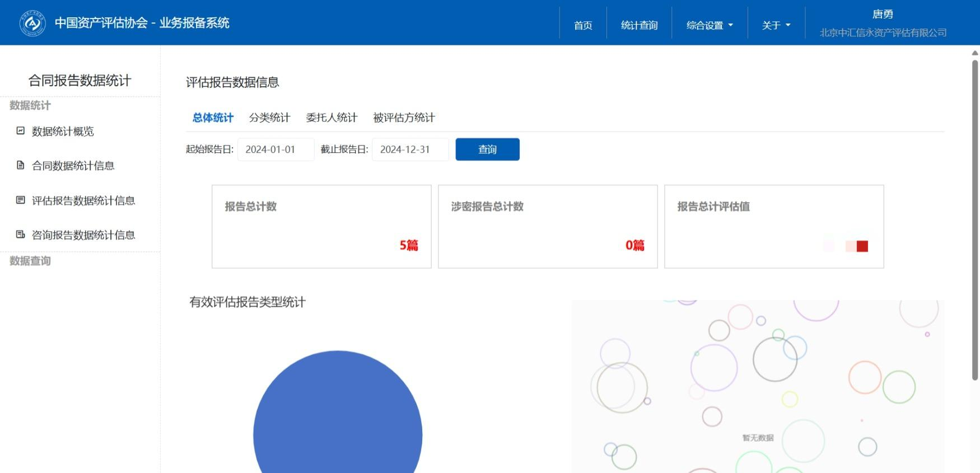
Task: Select the 总体统计 tab
Action: (x=213, y=118)
